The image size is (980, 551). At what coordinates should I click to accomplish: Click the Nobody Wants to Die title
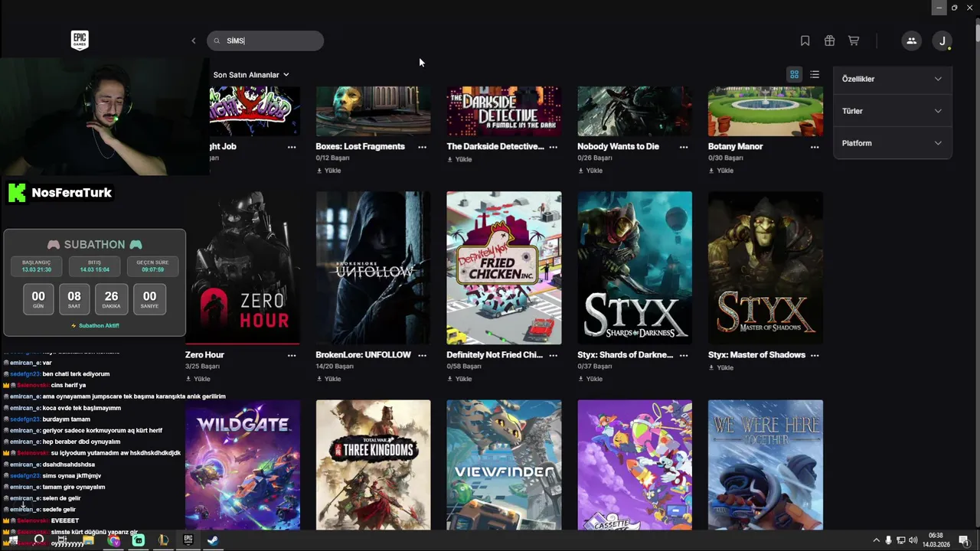(618, 146)
